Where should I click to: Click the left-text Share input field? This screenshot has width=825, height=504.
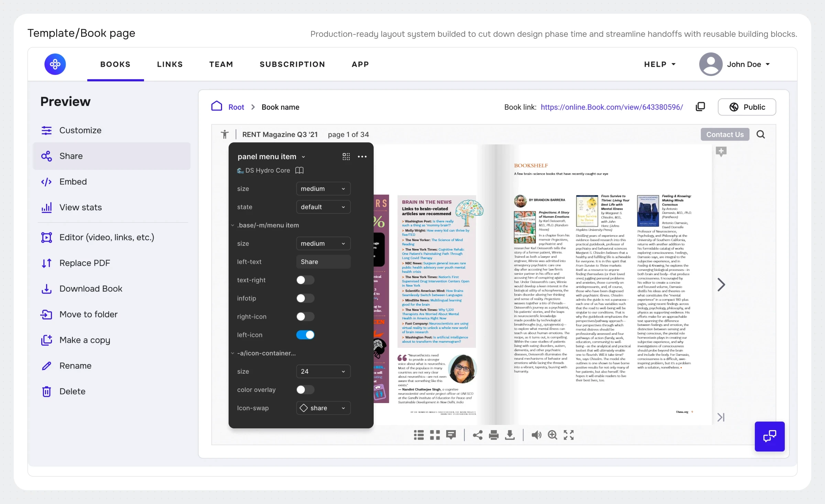click(323, 262)
